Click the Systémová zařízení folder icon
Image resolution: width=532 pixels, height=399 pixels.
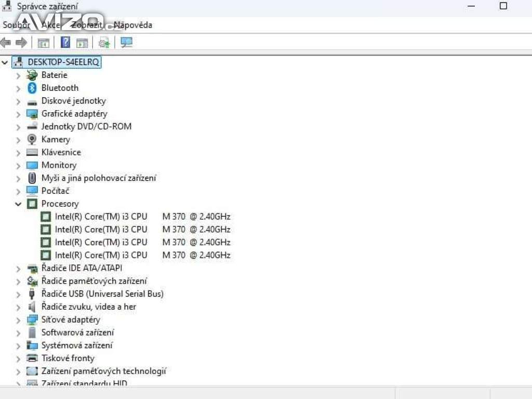coord(32,345)
